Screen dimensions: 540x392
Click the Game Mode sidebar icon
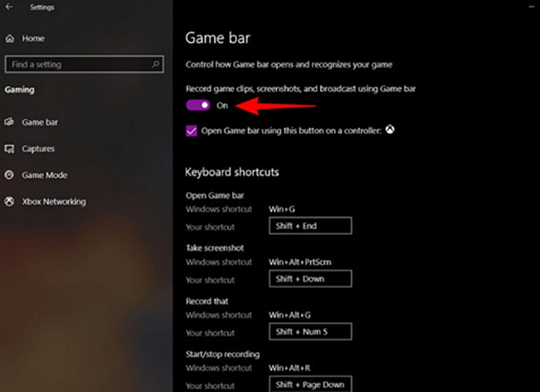pos(9,175)
